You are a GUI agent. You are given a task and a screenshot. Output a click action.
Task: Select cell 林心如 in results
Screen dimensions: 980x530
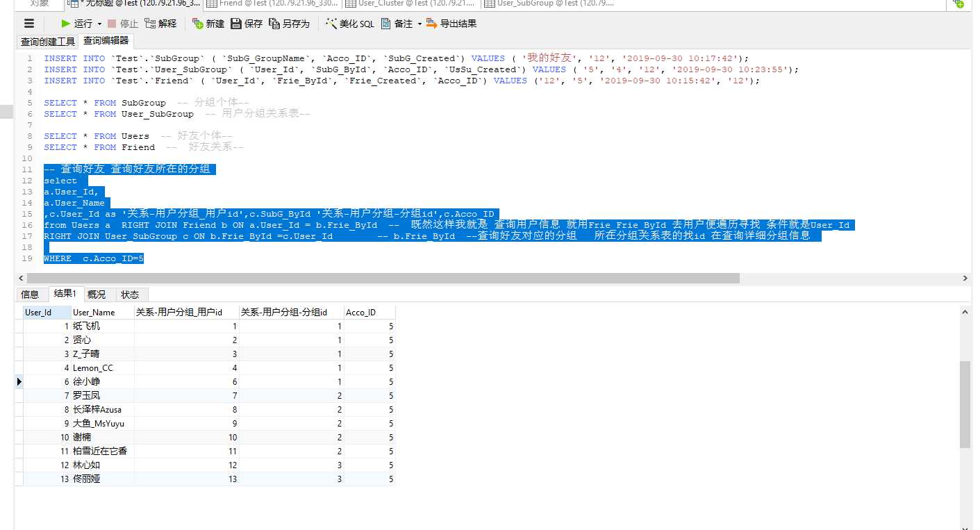tap(102, 465)
